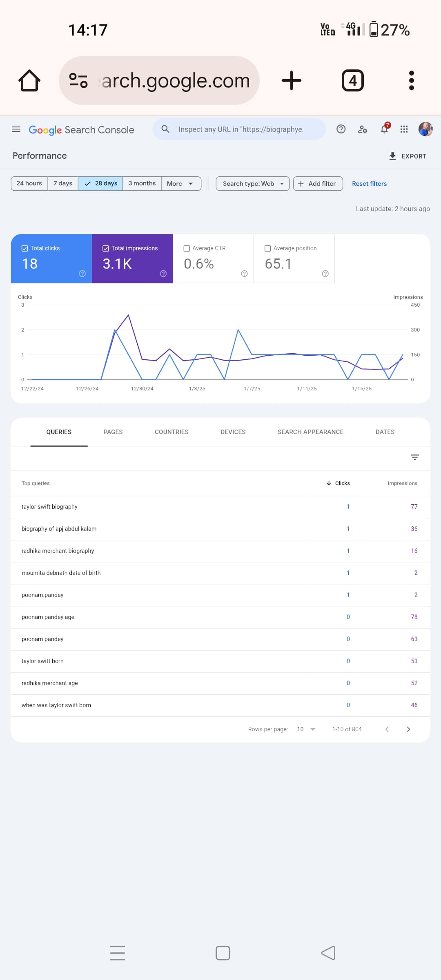Select the 28 days date range
441x980 pixels.
[x=100, y=183]
